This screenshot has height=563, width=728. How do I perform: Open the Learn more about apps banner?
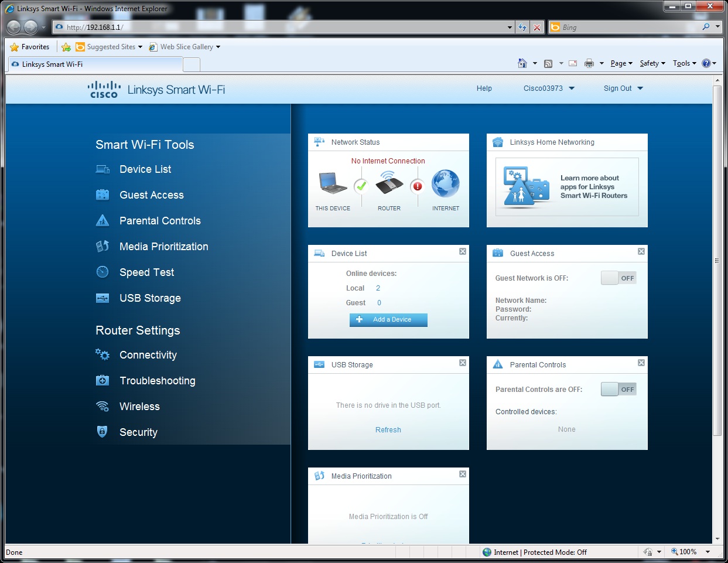tap(567, 187)
